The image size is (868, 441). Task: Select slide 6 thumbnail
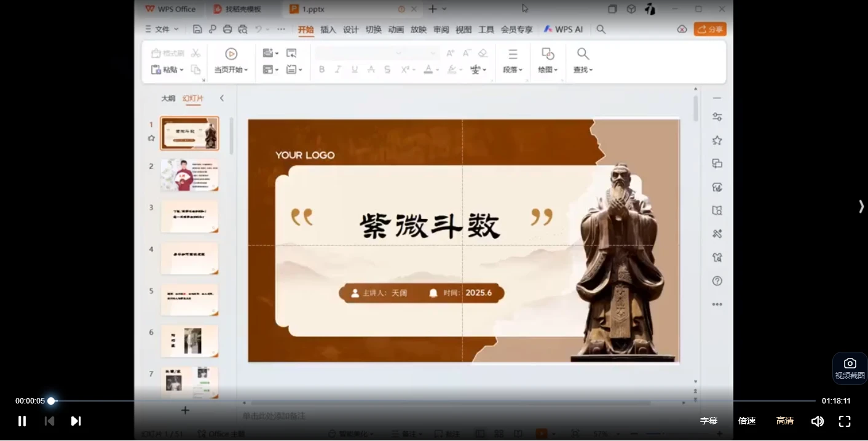coord(189,341)
